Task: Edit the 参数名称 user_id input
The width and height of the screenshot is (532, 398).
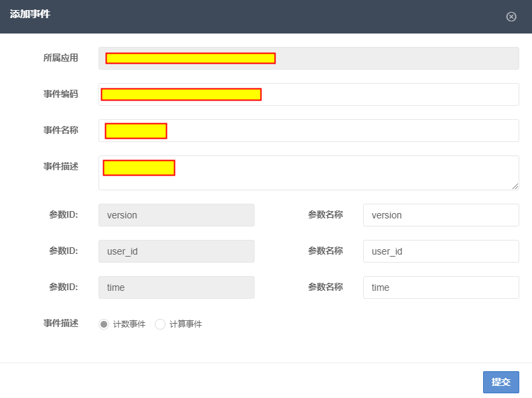Action: (441, 251)
